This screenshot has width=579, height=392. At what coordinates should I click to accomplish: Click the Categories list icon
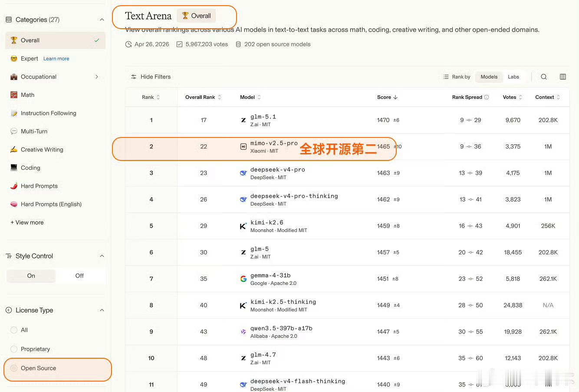coord(9,20)
